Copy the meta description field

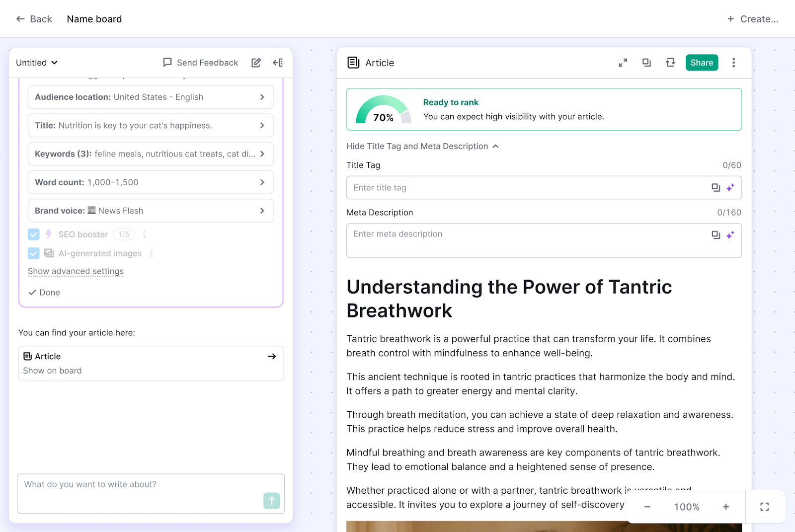coord(715,235)
